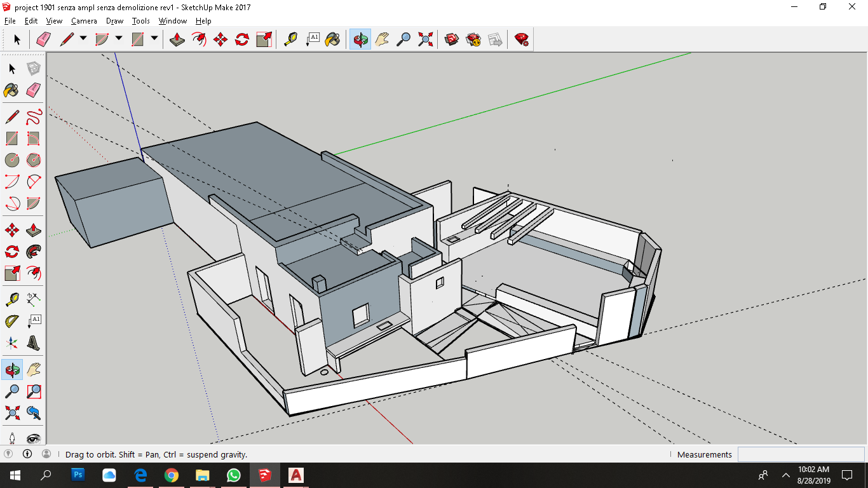Choose the Protractor tool
868x488 pixels.
coord(12,321)
